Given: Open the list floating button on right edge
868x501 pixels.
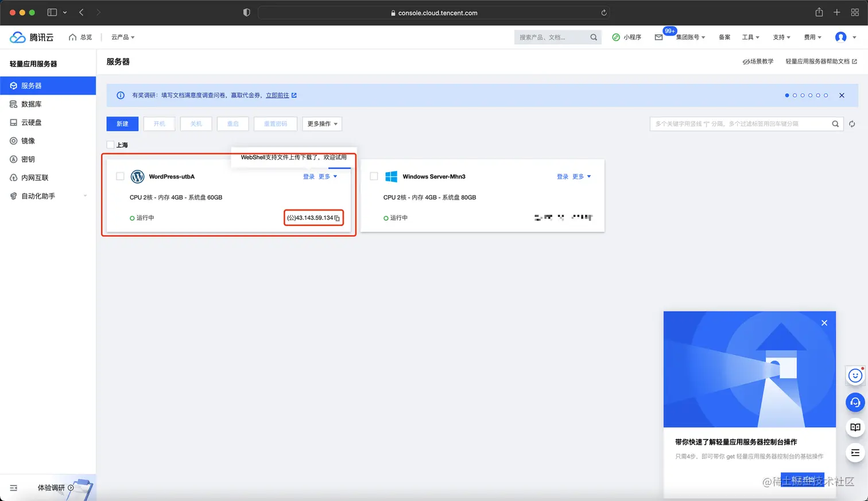Looking at the screenshot, I should coord(855,453).
